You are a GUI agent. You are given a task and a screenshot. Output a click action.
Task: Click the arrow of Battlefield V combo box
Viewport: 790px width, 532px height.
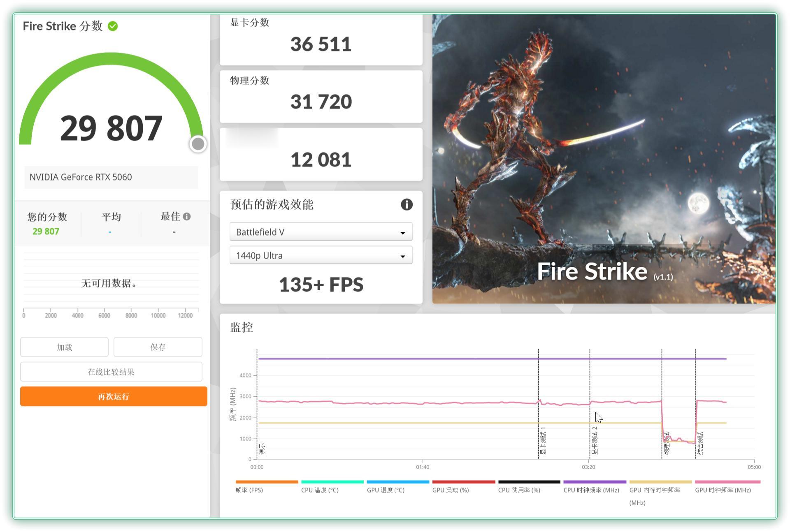click(403, 233)
